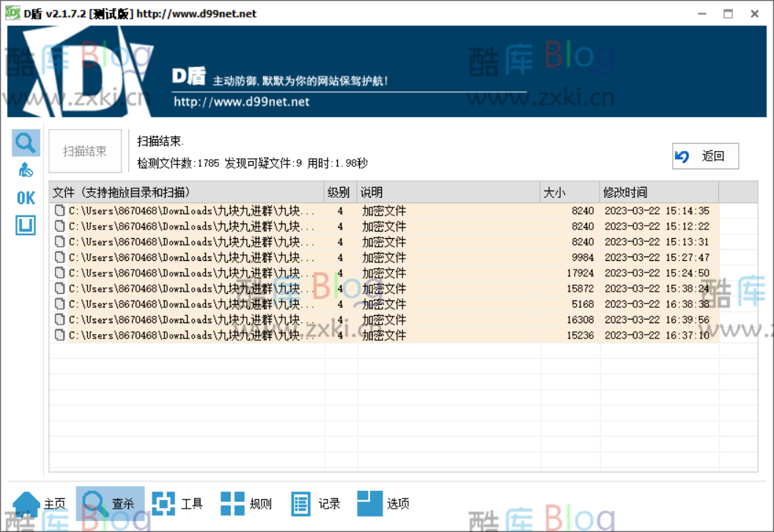The width and height of the screenshot is (774, 532).
Task: Sort results by the 修改时间 column
Action: coord(627,192)
